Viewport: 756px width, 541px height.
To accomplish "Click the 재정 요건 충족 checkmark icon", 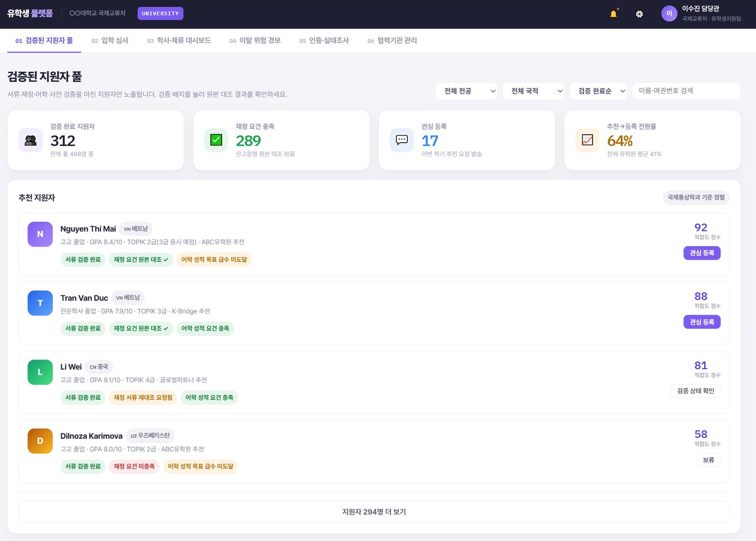I will point(216,140).
